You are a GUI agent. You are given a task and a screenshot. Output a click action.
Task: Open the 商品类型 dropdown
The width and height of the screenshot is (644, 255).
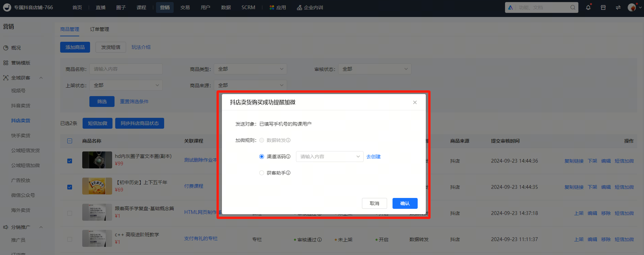pos(250,69)
